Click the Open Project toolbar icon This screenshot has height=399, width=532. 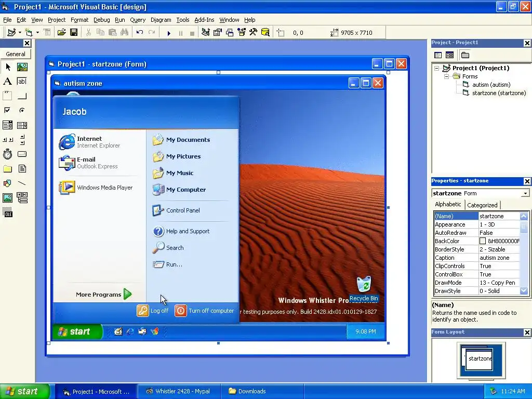(x=61, y=32)
